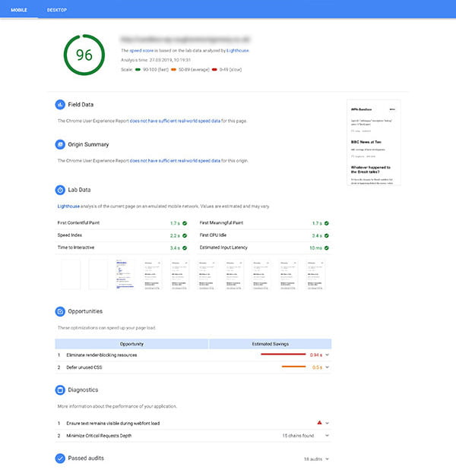This screenshot has height=476, width=456.
Task: Switch to the DESKTOP tab
Action: 57,10
